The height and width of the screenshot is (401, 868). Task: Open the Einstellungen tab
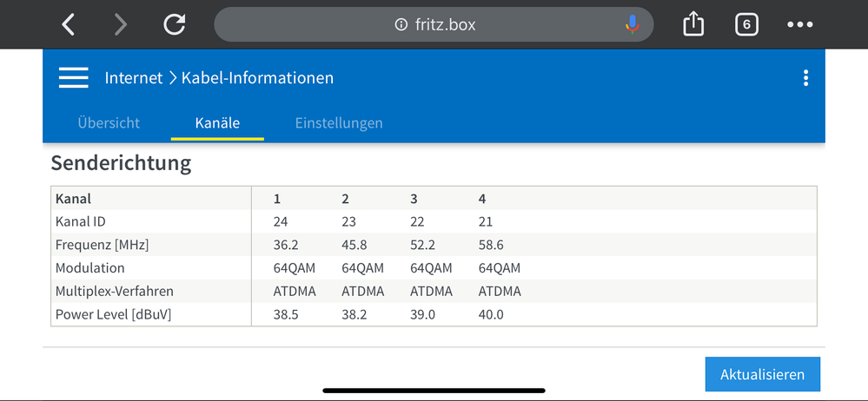point(339,123)
